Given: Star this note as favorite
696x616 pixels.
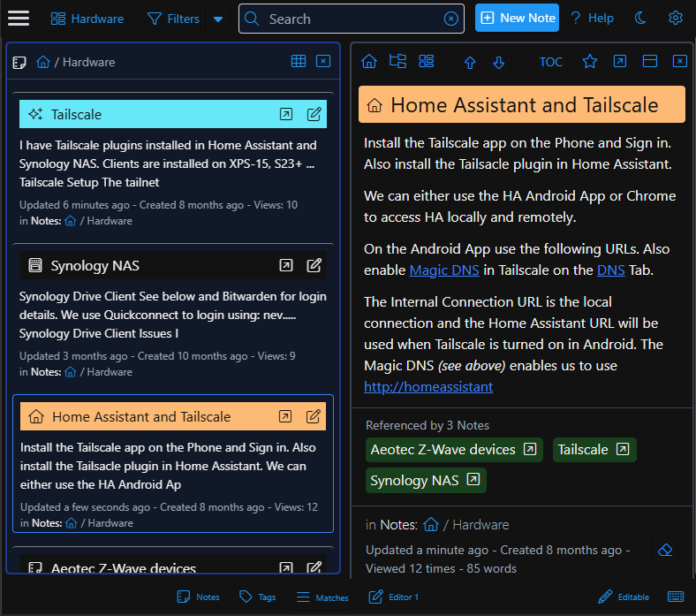Looking at the screenshot, I should 589,61.
